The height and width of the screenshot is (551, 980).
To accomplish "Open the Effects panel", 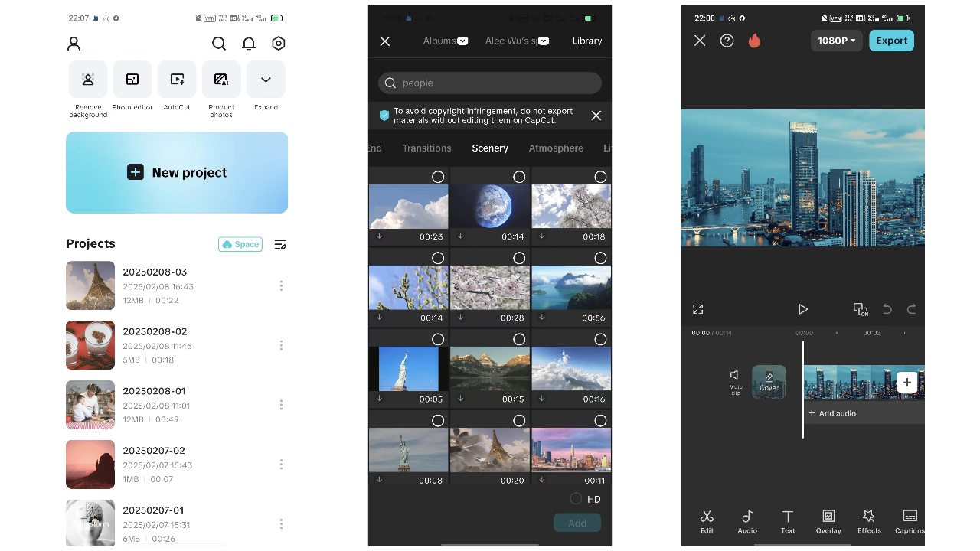I will click(868, 522).
